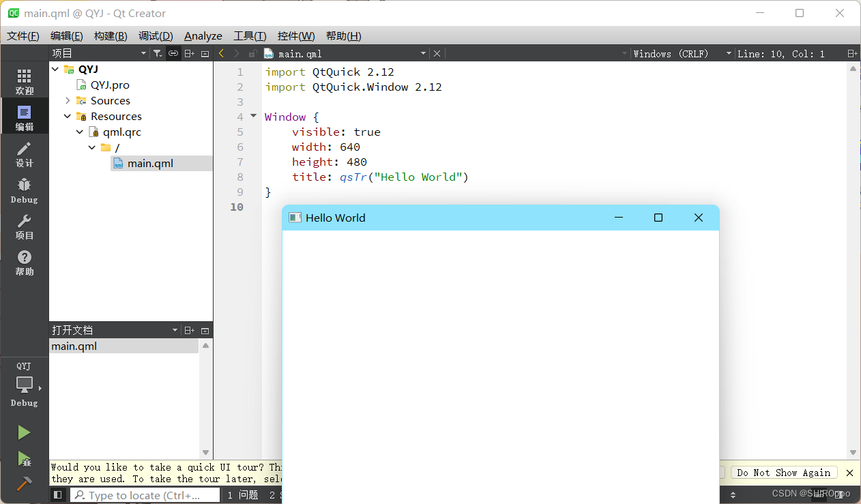
Task: Minimize the Hello World window
Action: click(619, 218)
